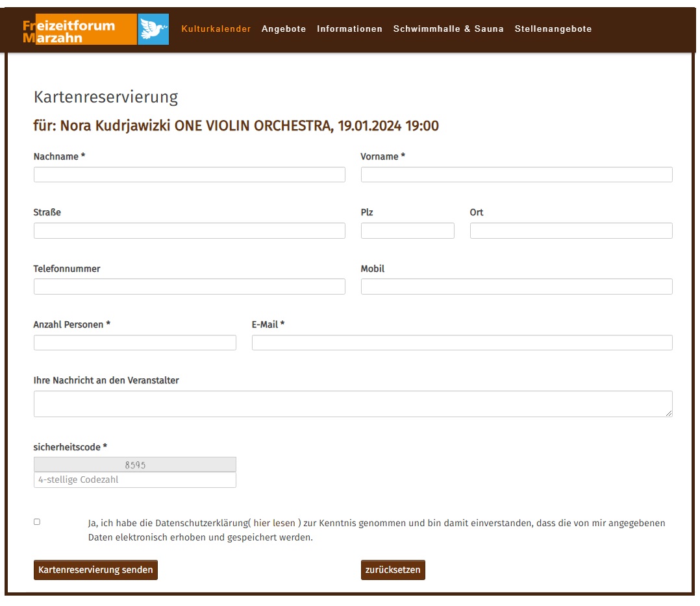Select the Ort text field

(x=571, y=231)
